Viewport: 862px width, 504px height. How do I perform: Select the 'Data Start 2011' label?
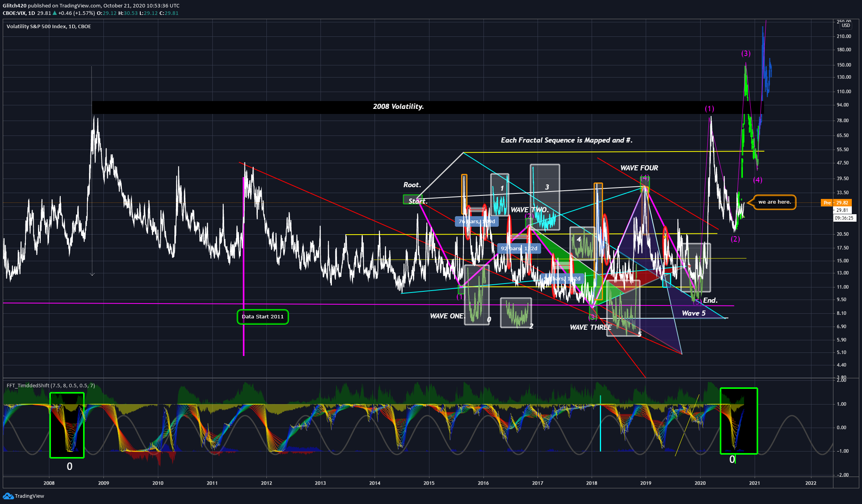pyautogui.click(x=263, y=317)
